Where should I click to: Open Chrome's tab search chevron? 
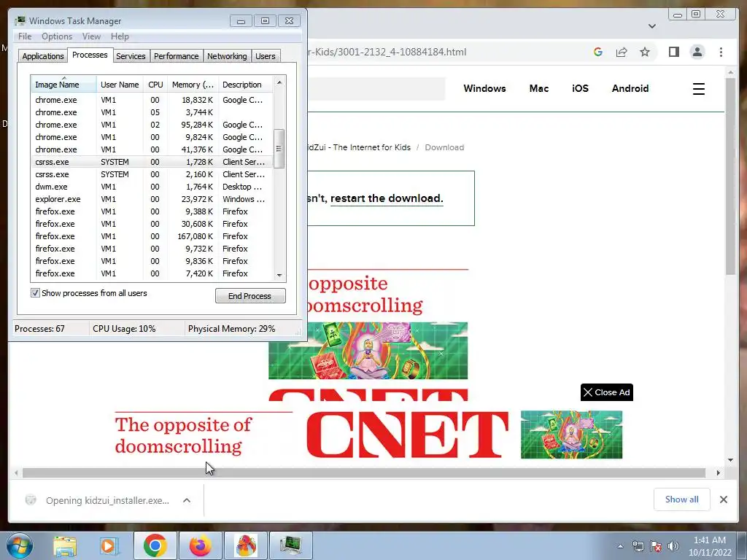[651, 26]
